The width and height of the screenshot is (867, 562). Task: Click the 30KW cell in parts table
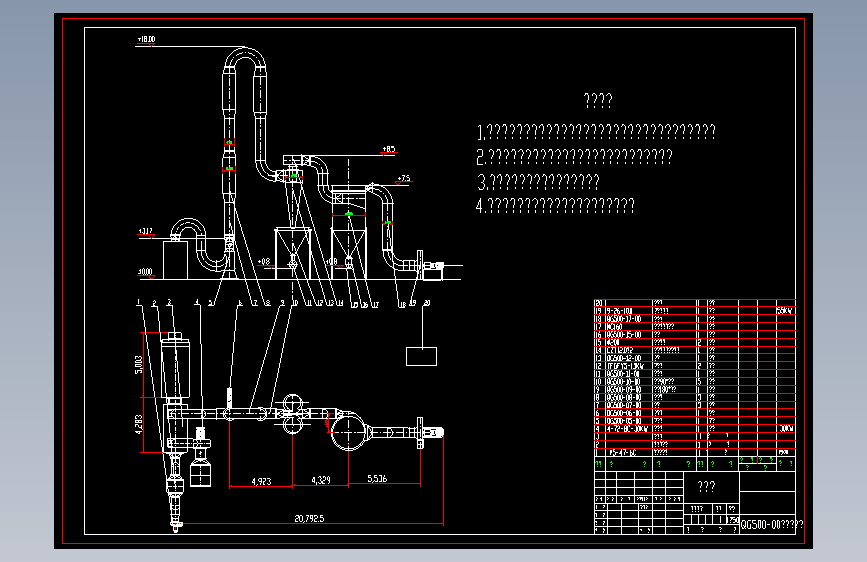pos(786,428)
